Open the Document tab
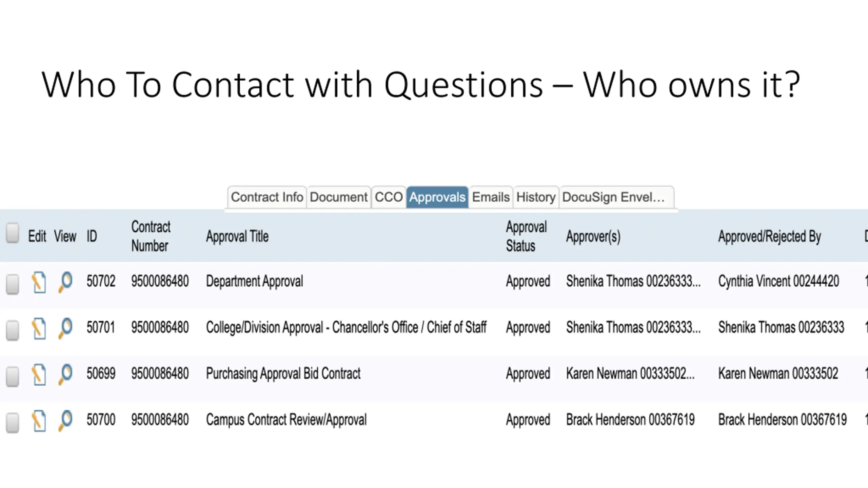Screen dimensions: 868x488 [x=338, y=197]
